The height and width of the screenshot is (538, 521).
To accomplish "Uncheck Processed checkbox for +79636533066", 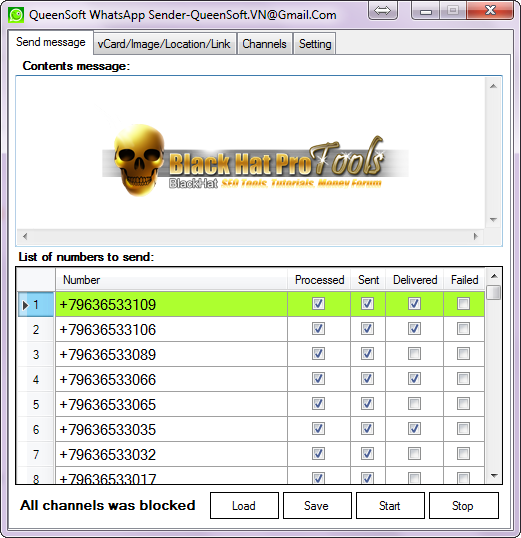I will point(318,379).
